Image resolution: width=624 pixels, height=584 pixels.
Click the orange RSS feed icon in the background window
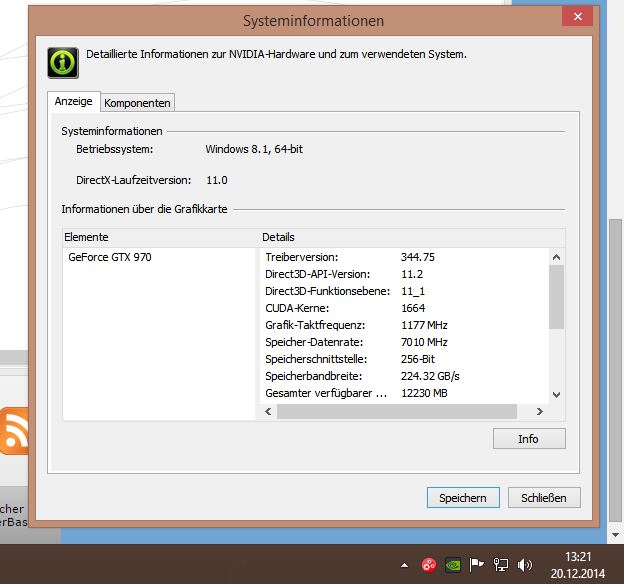[x=14, y=431]
